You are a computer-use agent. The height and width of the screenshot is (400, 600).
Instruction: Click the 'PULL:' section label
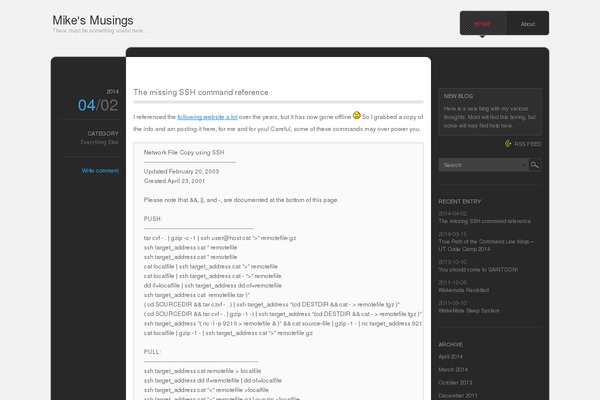coord(152,352)
